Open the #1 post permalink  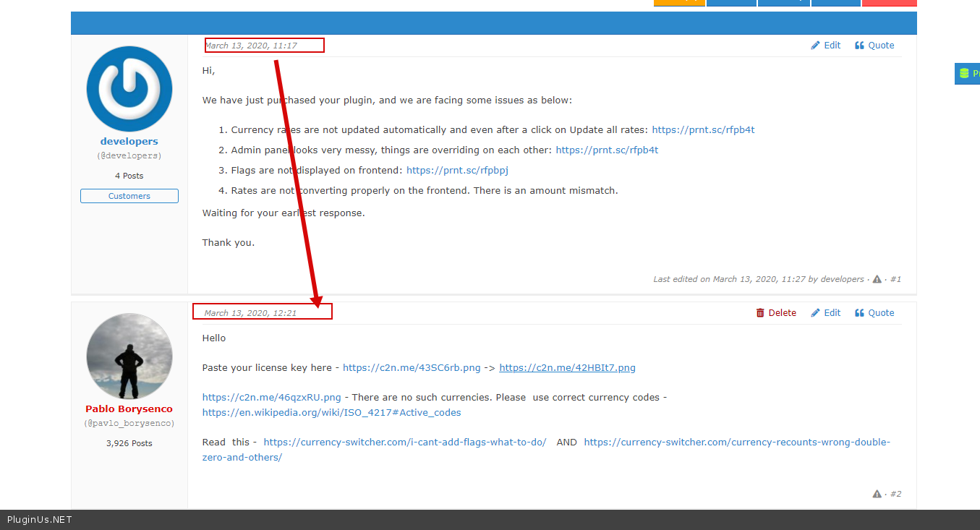(895, 279)
